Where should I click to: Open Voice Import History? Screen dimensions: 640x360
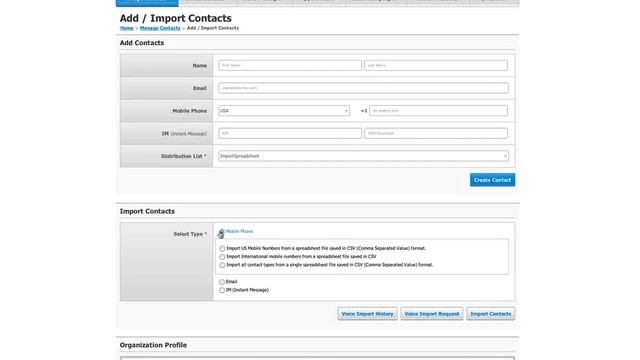(x=367, y=314)
